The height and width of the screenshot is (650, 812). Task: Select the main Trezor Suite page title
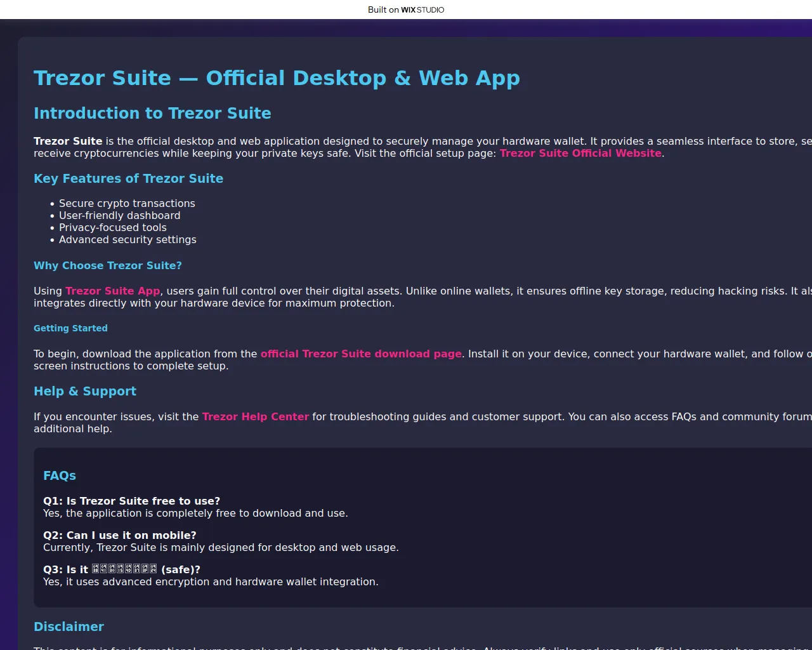click(277, 77)
